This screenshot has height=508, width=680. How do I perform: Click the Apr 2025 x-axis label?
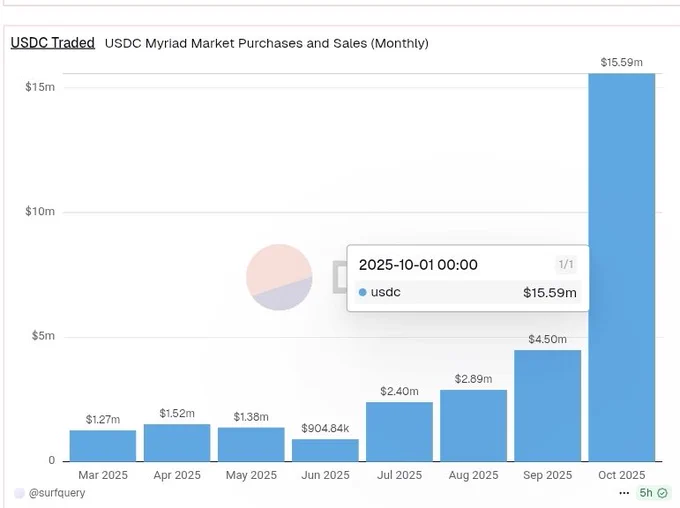177,475
